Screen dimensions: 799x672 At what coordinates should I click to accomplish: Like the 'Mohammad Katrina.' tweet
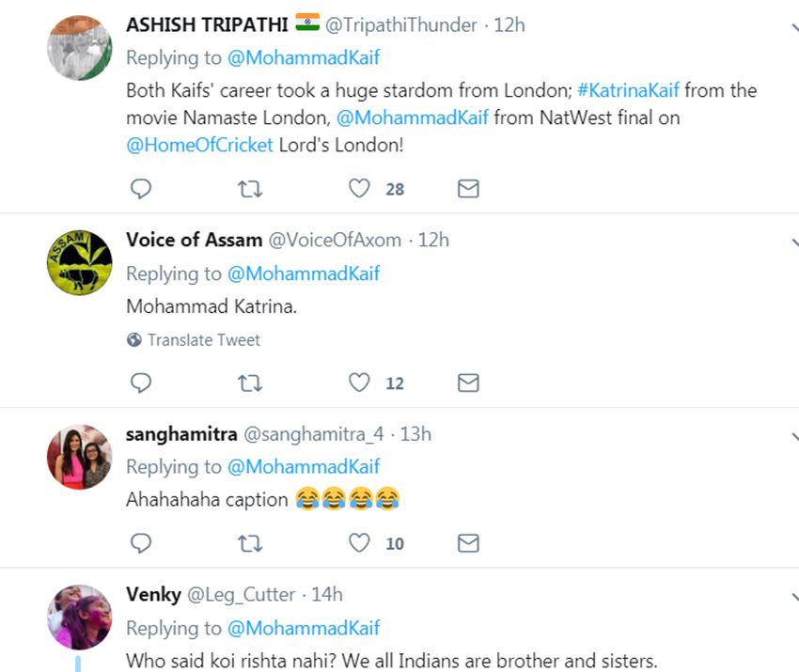(359, 383)
